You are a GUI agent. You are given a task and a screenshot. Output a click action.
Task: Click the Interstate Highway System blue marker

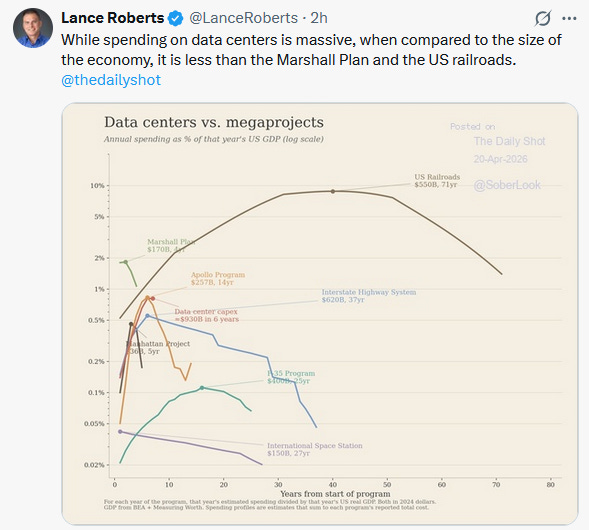coord(147,316)
